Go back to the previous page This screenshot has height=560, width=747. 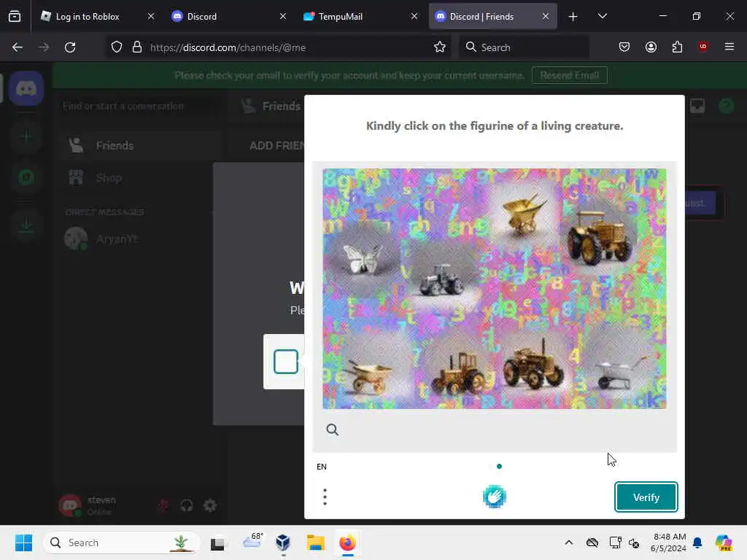tap(18, 47)
